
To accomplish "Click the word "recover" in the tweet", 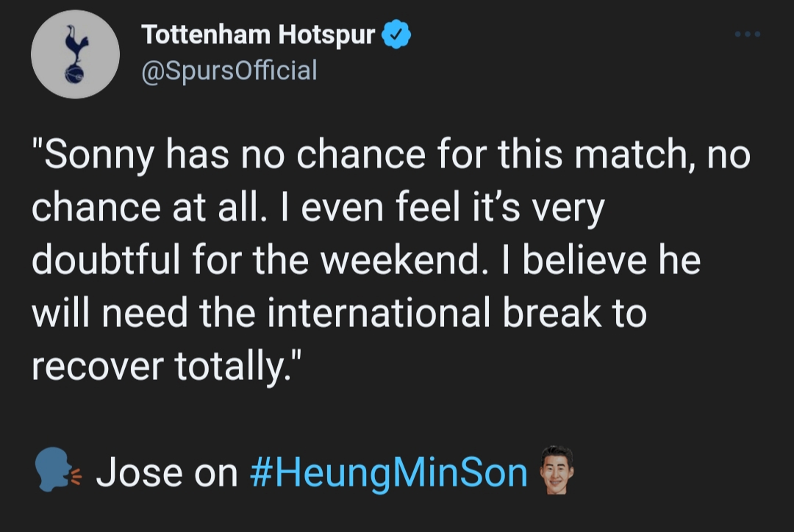I will (96, 366).
